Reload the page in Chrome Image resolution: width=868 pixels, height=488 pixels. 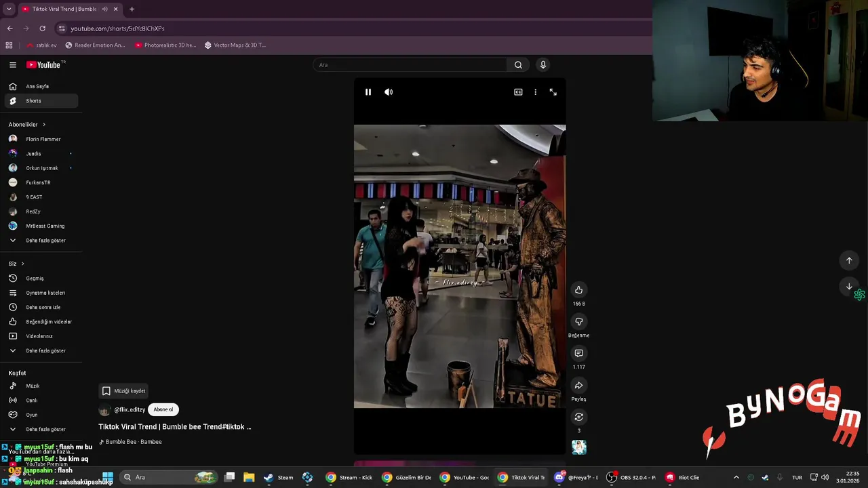[x=42, y=28]
